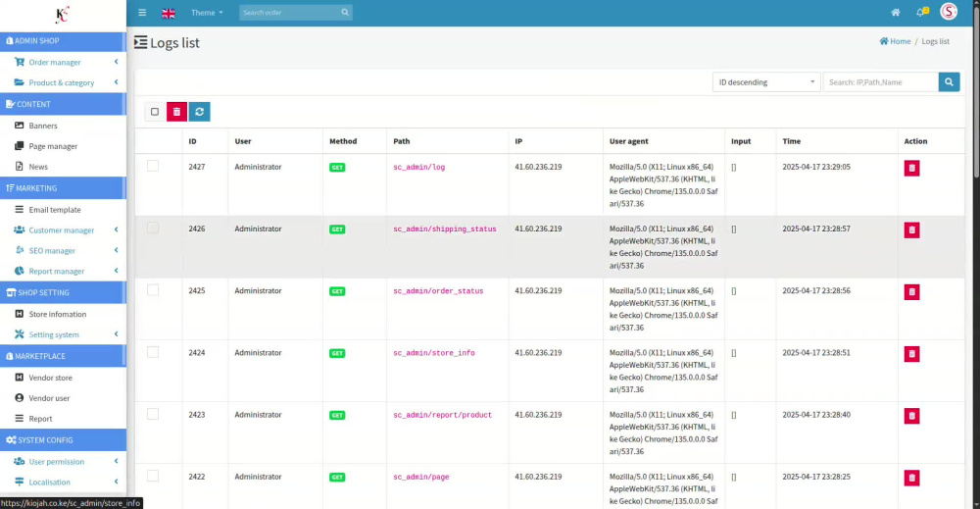Expand the User permission submenu

tap(117, 461)
